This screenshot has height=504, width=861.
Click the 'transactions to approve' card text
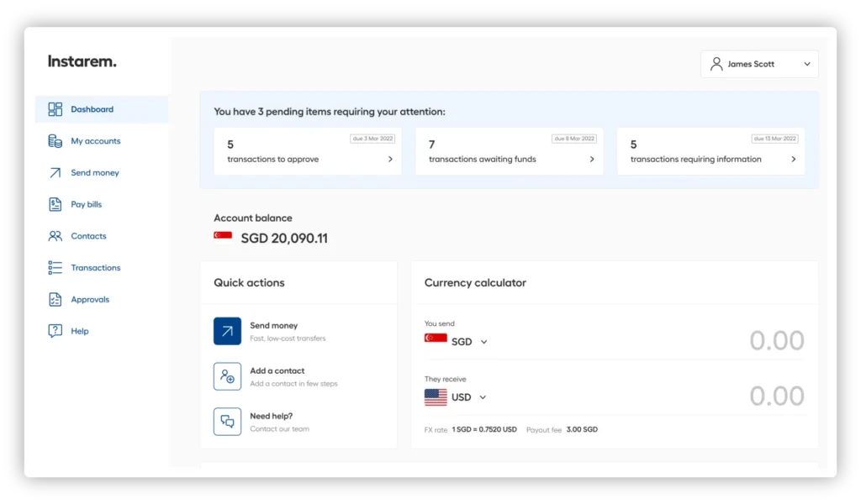(273, 159)
